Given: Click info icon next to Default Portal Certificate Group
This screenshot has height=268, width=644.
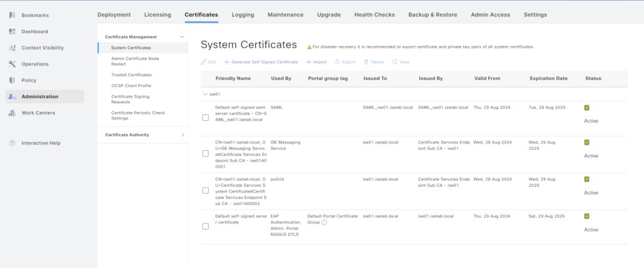Looking at the screenshot, I should (x=324, y=222).
